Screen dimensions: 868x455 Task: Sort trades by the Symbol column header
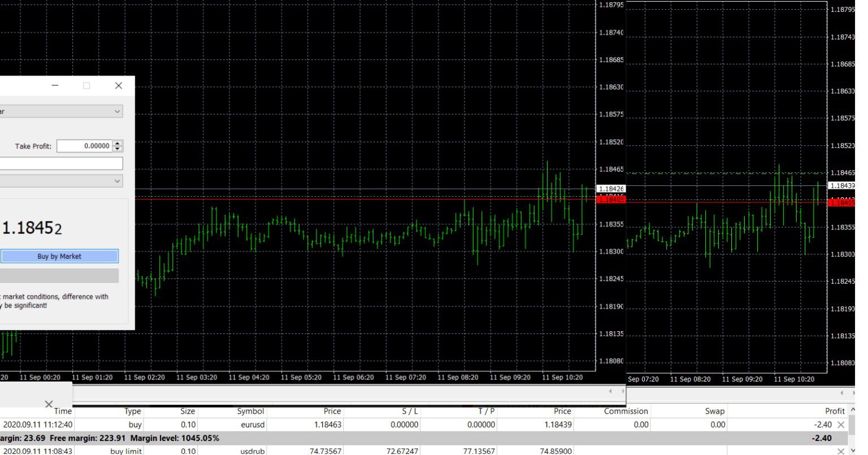250,411
